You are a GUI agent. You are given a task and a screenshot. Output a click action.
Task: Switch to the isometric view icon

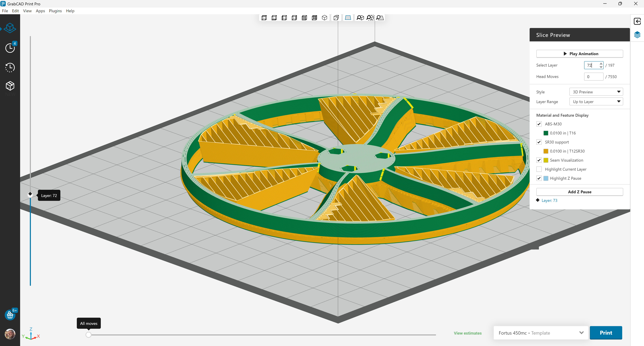(324, 17)
